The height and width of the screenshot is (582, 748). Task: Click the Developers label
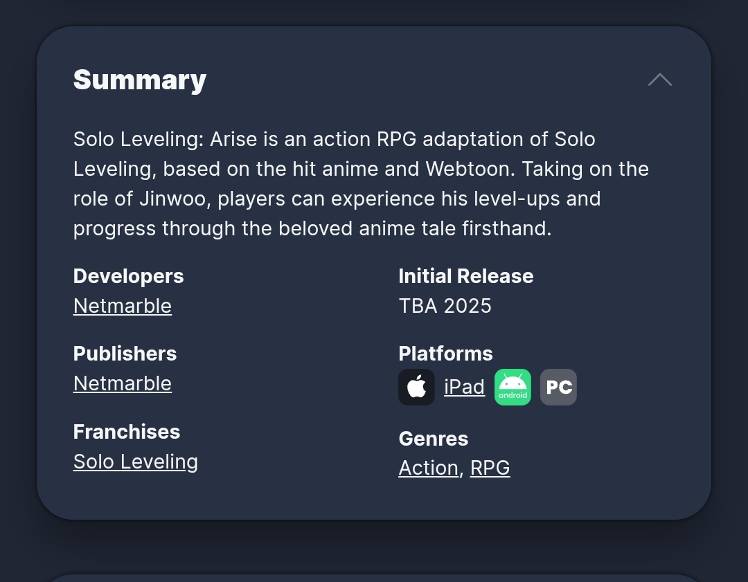coord(128,276)
